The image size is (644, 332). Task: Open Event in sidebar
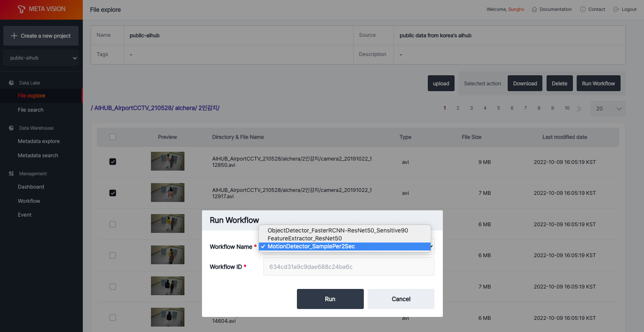click(x=25, y=215)
